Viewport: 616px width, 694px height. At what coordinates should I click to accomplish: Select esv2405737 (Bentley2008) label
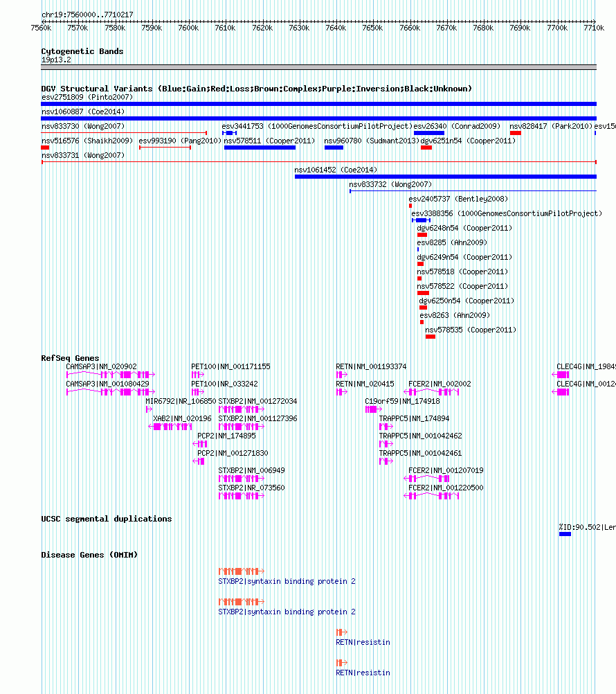[x=459, y=199]
